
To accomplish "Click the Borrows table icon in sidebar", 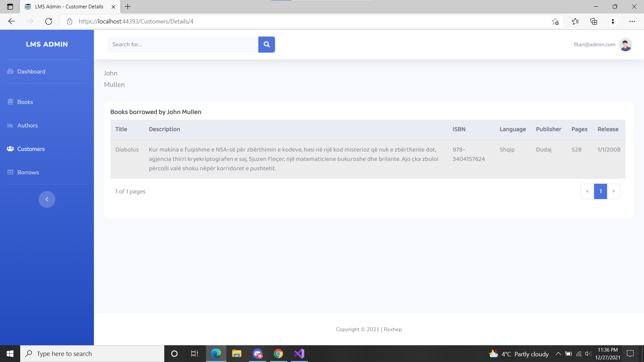I will pyautogui.click(x=10, y=172).
